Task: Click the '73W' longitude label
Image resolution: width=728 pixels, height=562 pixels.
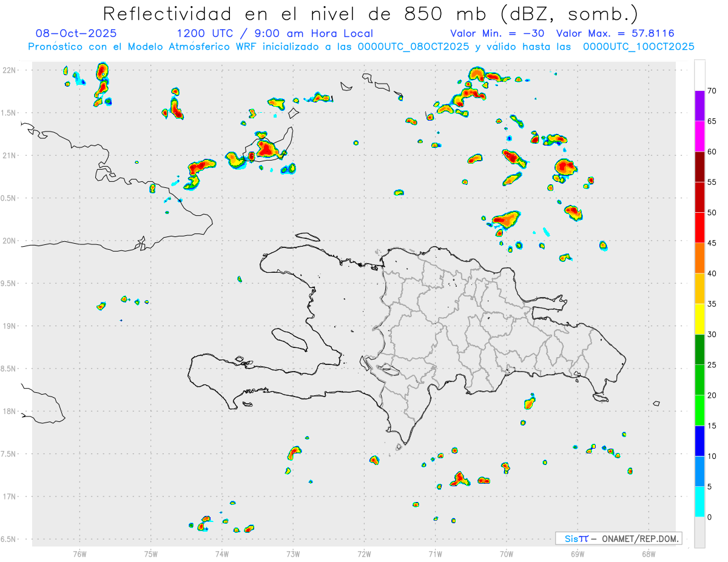Action: pos(293,554)
